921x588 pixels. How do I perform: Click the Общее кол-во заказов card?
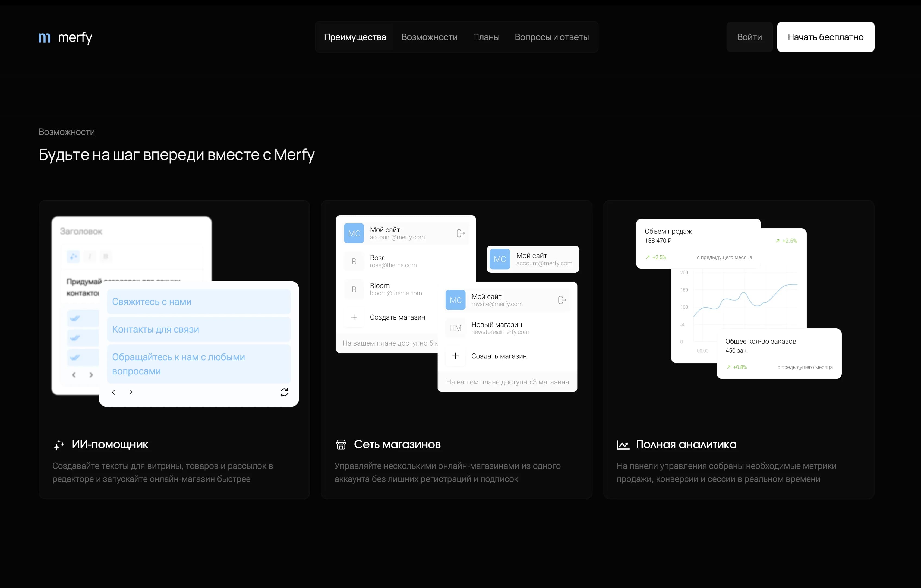(x=779, y=354)
